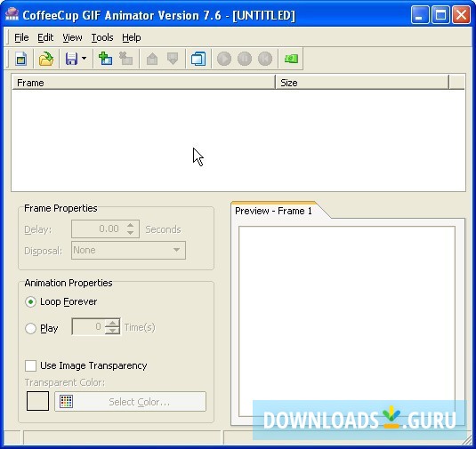Select the Loop Forever radio button
Screen dimensions: 476x449
(x=30, y=302)
